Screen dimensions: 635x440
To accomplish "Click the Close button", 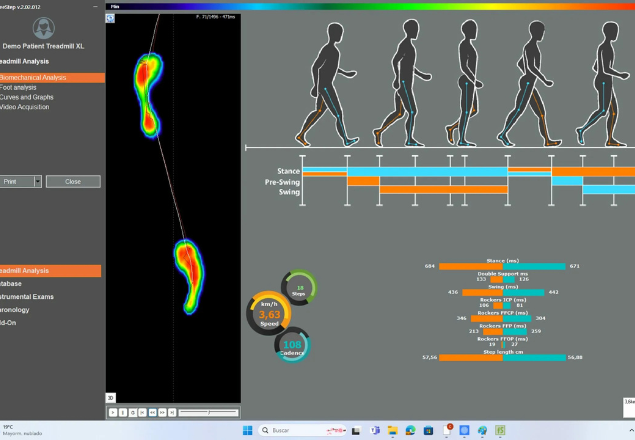I will [x=72, y=182].
